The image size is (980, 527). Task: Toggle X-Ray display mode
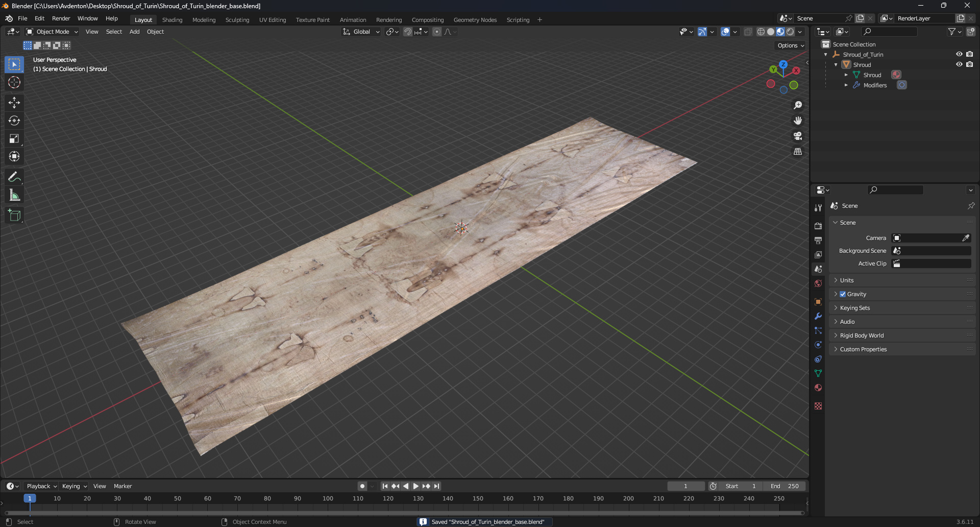748,32
